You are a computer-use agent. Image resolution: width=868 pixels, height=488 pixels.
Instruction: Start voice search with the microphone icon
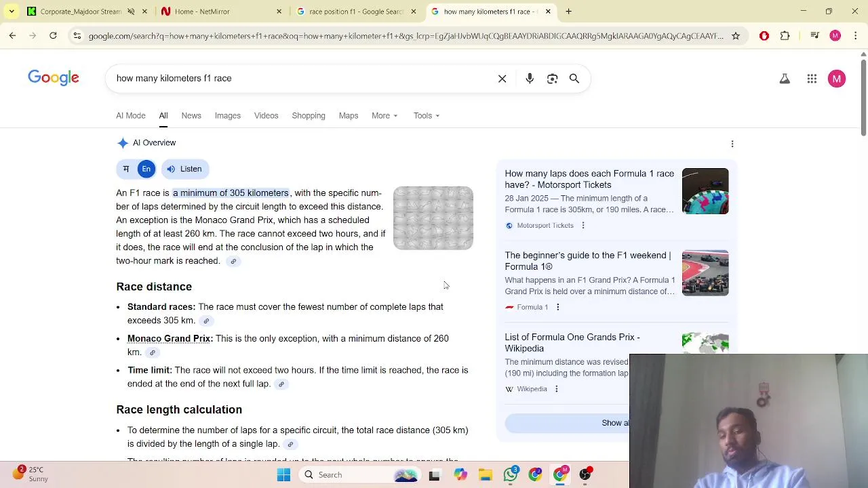tap(530, 79)
